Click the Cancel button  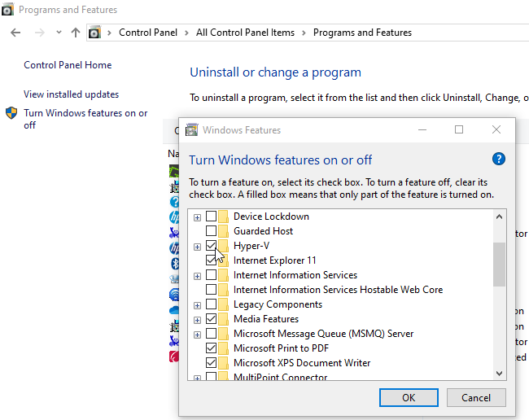click(476, 398)
